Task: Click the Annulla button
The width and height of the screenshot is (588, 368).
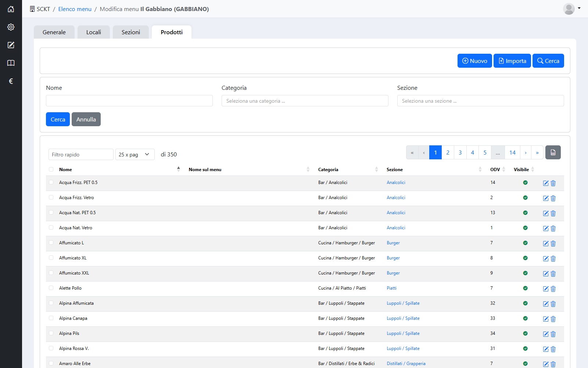Action: click(x=86, y=119)
